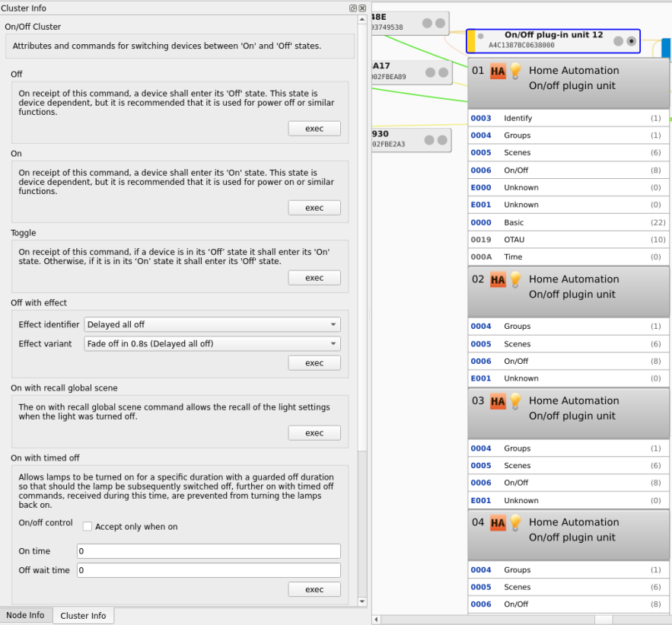Toggle Accept only when on checkbox
This screenshot has height=625, width=672.
[x=88, y=526]
